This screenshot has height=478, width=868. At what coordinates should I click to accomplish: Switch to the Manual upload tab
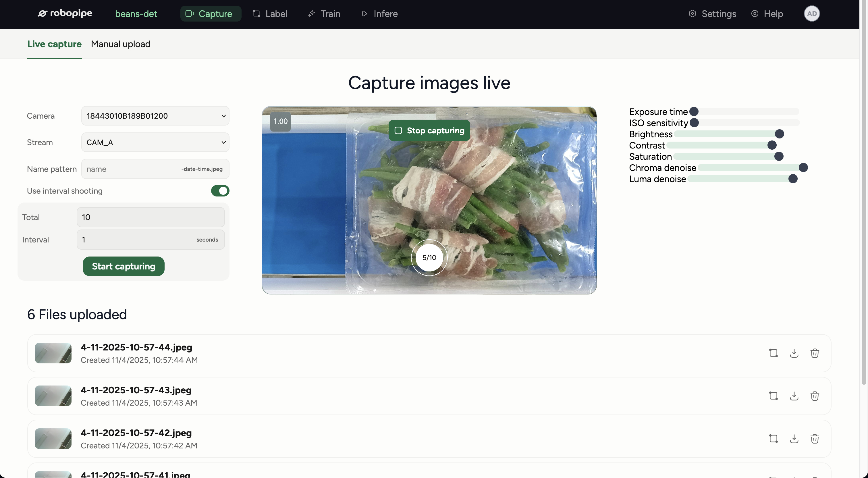[x=121, y=44]
